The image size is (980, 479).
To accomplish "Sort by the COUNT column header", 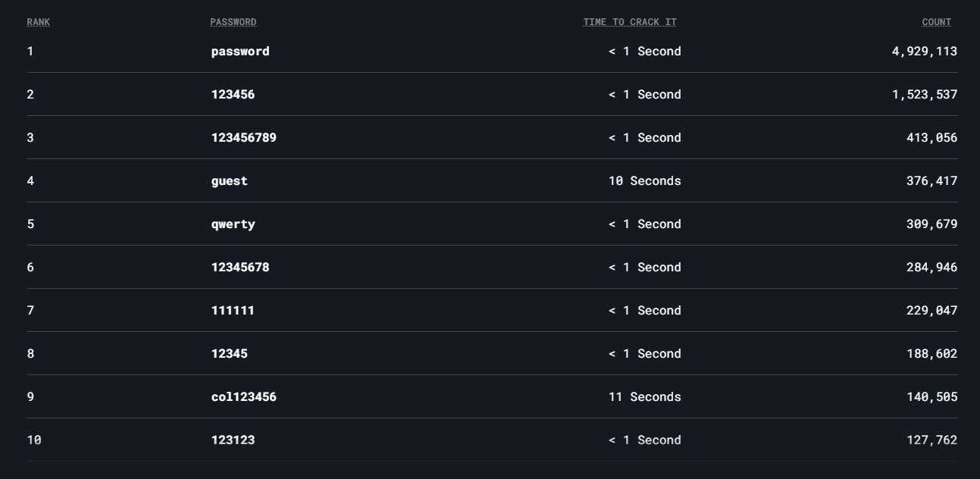I will [936, 22].
